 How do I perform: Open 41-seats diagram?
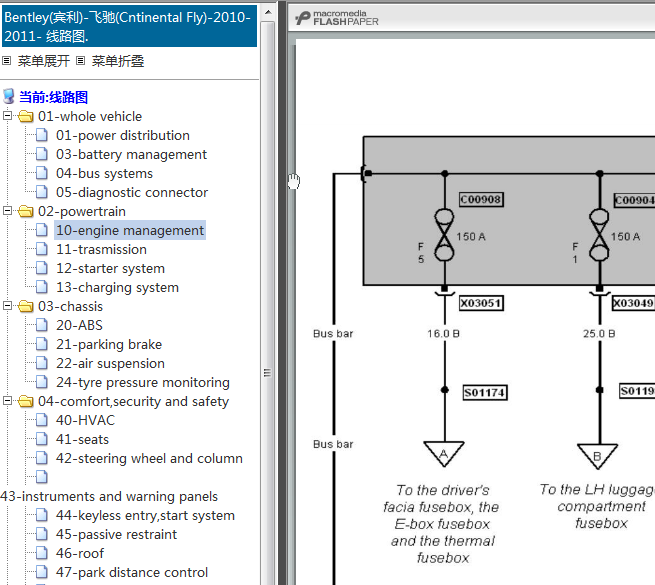tap(82, 439)
